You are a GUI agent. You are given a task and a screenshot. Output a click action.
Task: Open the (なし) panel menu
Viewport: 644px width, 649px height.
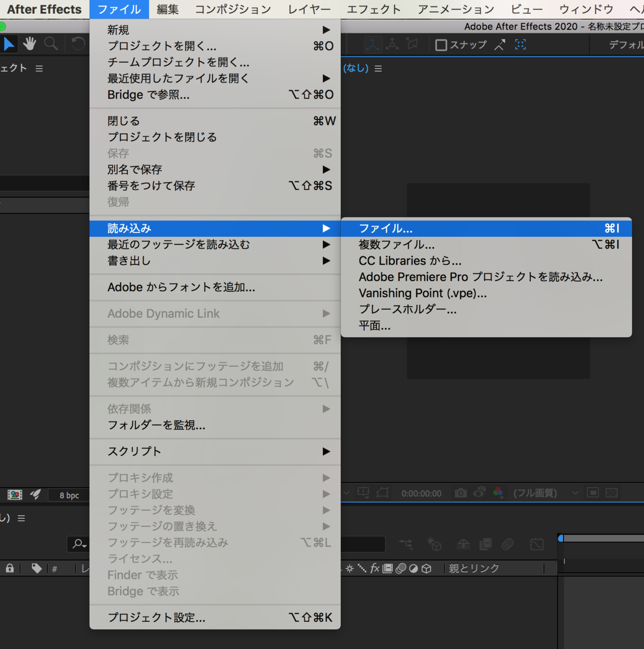pyautogui.click(x=378, y=68)
